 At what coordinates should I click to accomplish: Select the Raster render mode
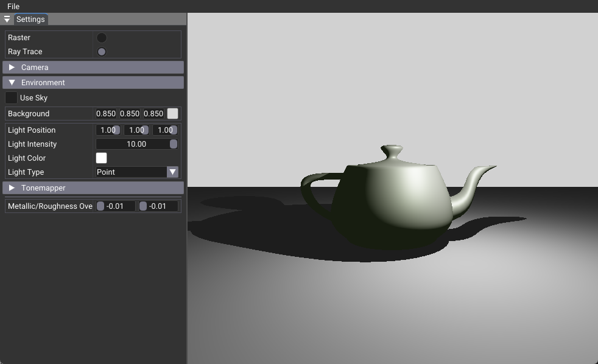coord(102,38)
